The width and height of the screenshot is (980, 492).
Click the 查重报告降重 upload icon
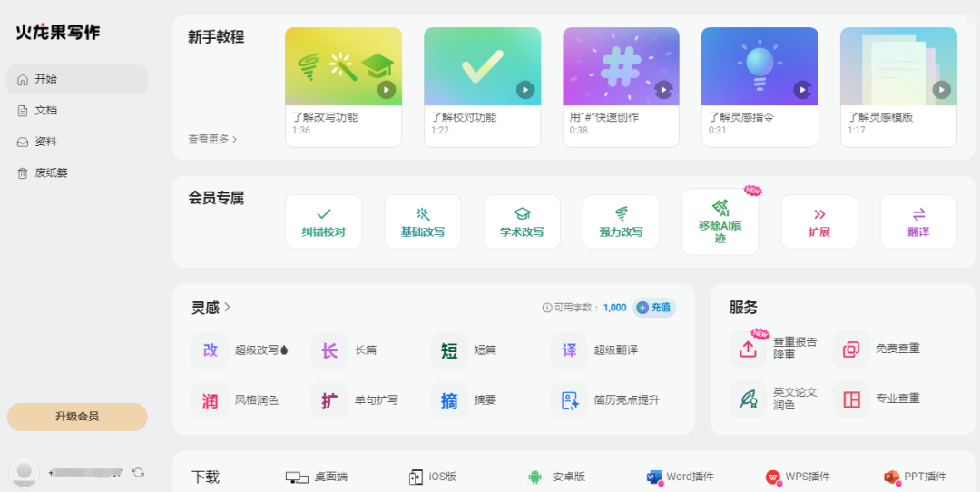pyautogui.click(x=748, y=349)
